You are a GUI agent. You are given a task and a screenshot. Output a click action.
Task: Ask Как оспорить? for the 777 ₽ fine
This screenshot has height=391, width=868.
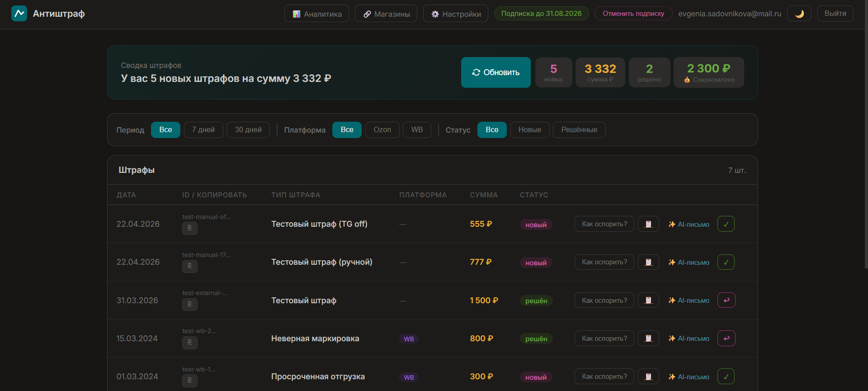(x=604, y=262)
